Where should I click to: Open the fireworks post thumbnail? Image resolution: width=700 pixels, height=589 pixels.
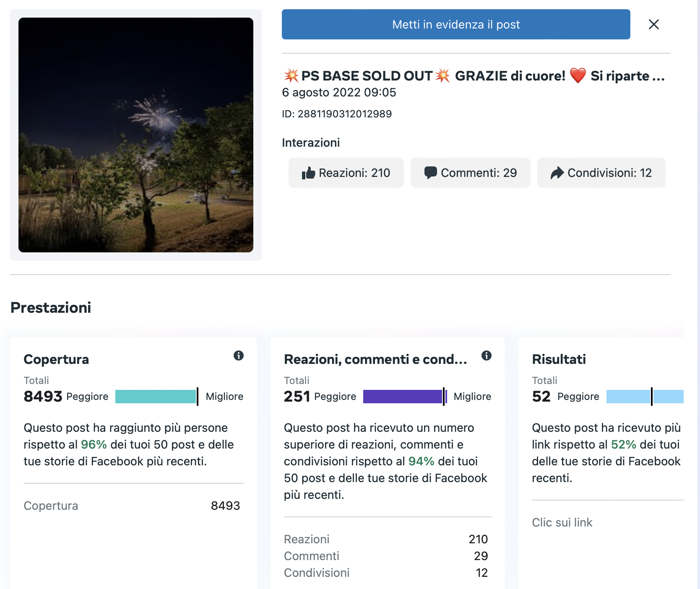coord(136,135)
